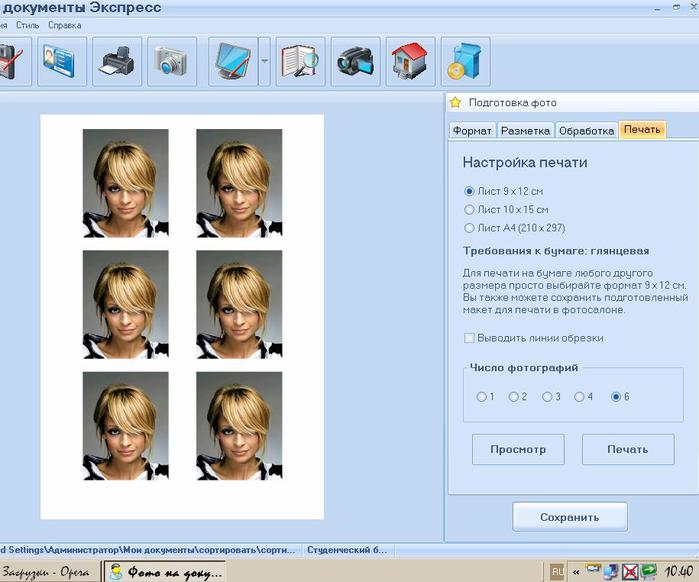Click the Просмотр button
The image size is (699, 582).
(518, 449)
